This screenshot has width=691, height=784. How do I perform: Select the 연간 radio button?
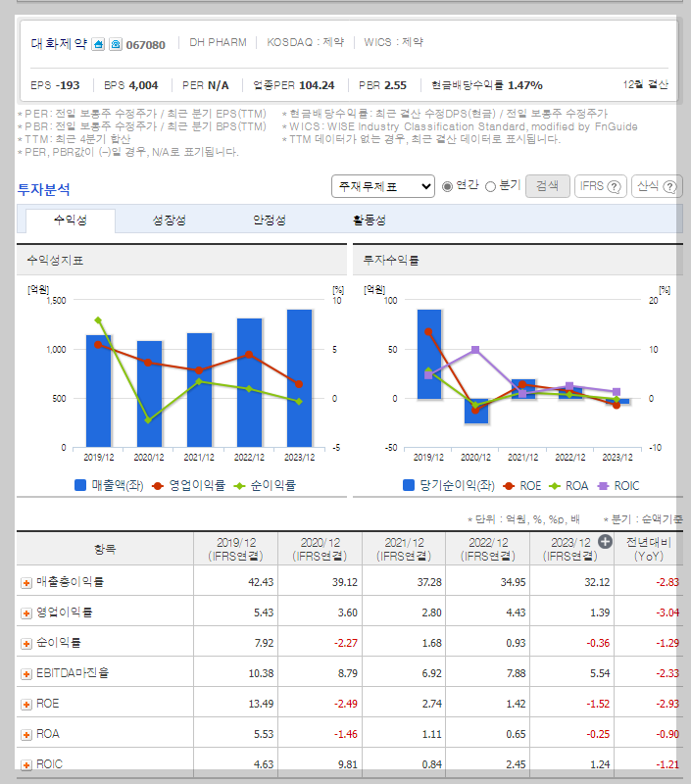point(448,186)
